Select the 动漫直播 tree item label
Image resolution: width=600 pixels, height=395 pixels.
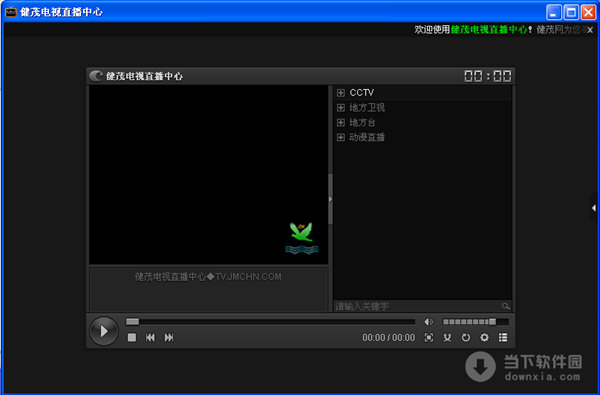(367, 137)
